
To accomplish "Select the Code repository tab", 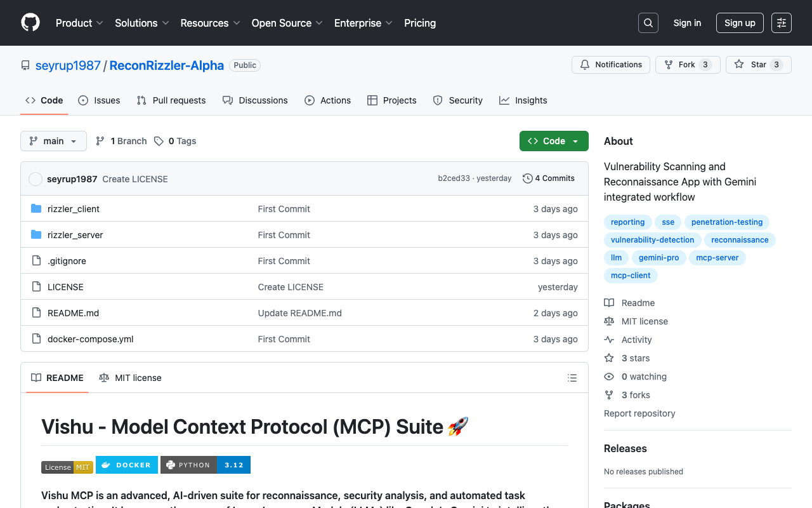I will (44, 100).
